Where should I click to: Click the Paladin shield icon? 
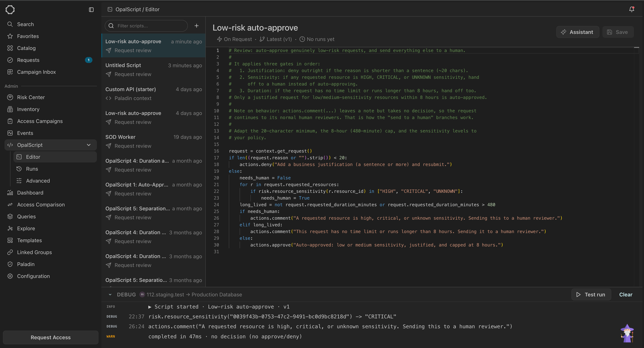(10, 264)
